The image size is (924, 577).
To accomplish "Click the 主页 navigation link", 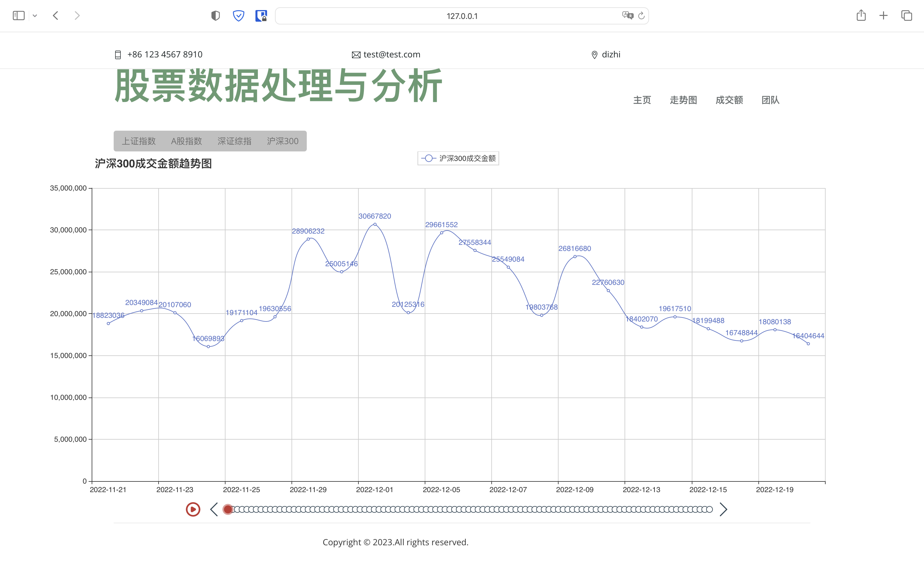I will tap(642, 100).
